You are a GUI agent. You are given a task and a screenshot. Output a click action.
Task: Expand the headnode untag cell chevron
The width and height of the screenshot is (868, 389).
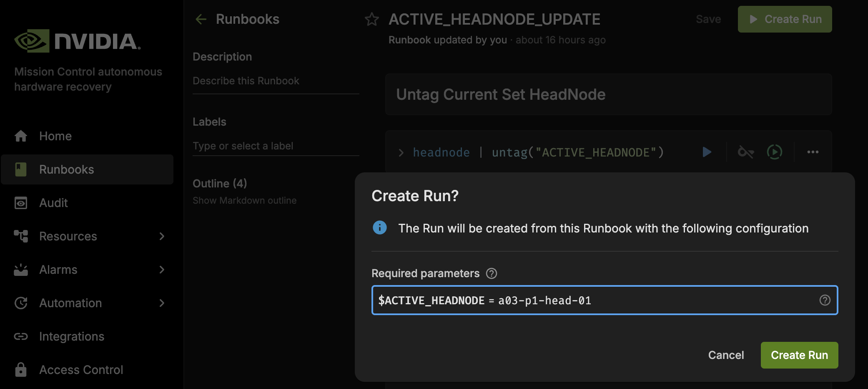coord(401,153)
